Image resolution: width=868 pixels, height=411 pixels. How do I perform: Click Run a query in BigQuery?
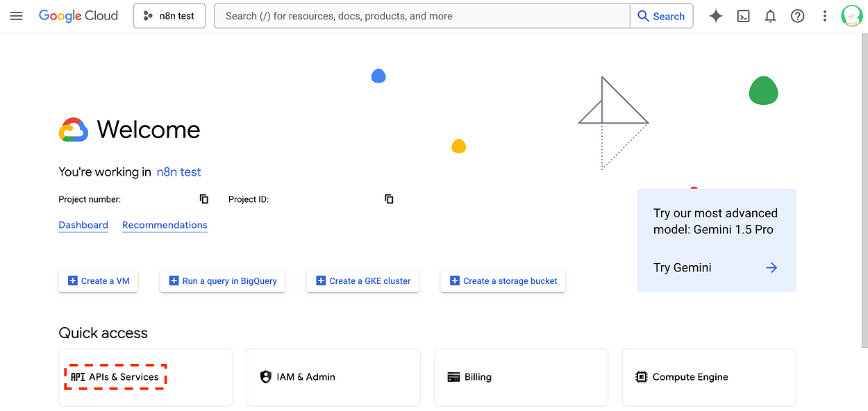[222, 281]
